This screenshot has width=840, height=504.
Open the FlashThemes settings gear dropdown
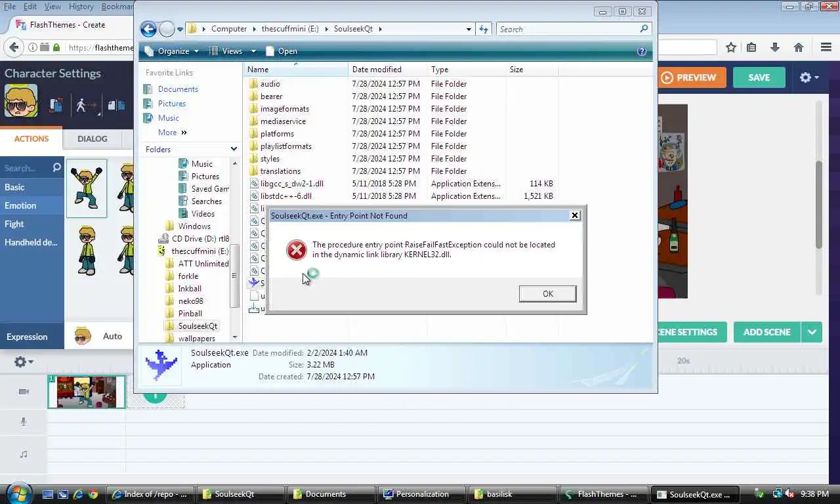(809, 77)
